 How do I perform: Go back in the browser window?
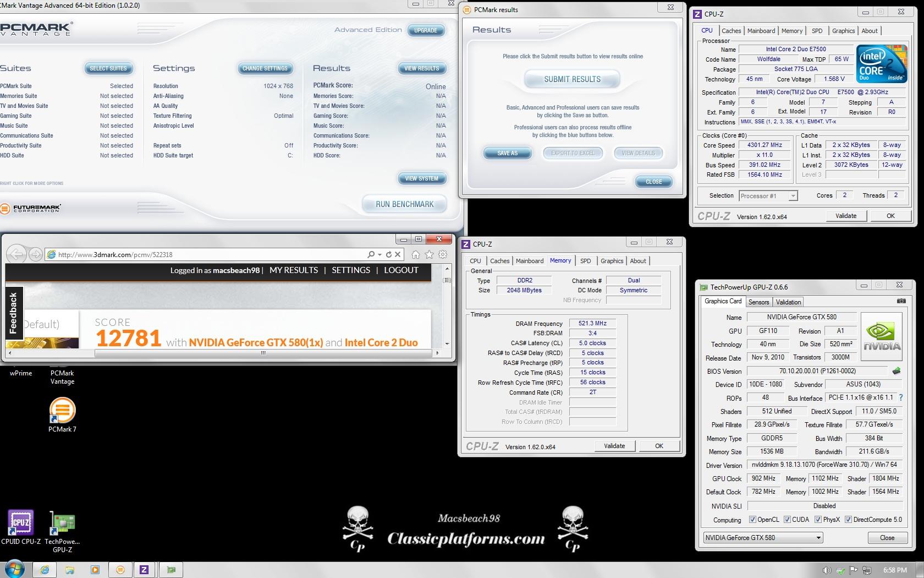(x=17, y=254)
